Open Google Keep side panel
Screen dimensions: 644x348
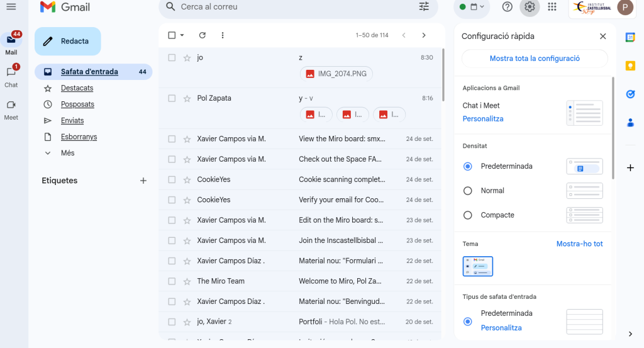[630, 65]
